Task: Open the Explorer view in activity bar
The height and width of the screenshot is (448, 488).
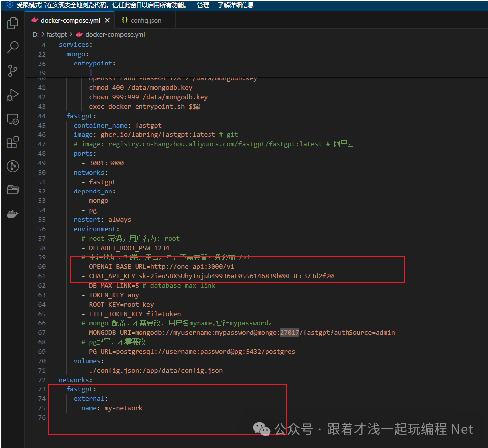Action: tap(13, 23)
